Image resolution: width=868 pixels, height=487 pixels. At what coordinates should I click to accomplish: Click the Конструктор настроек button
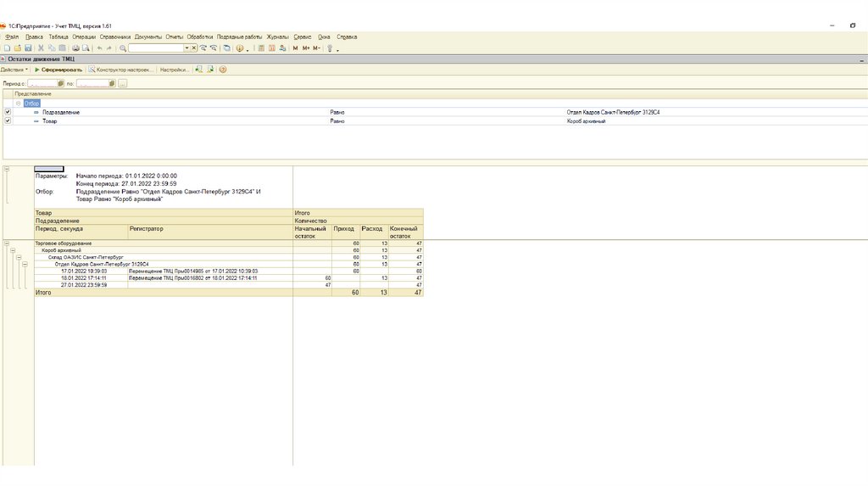pyautogui.click(x=121, y=70)
